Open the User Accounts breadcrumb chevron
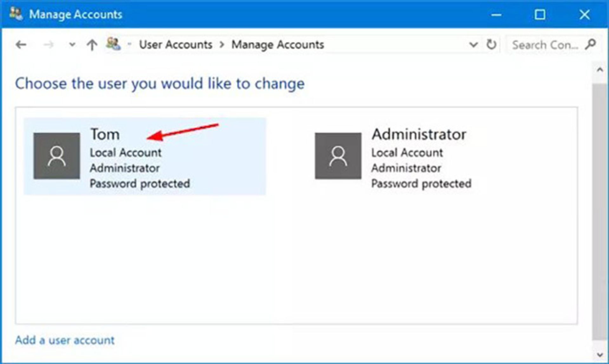This screenshot has width=609, height=364. coord(222,45)
